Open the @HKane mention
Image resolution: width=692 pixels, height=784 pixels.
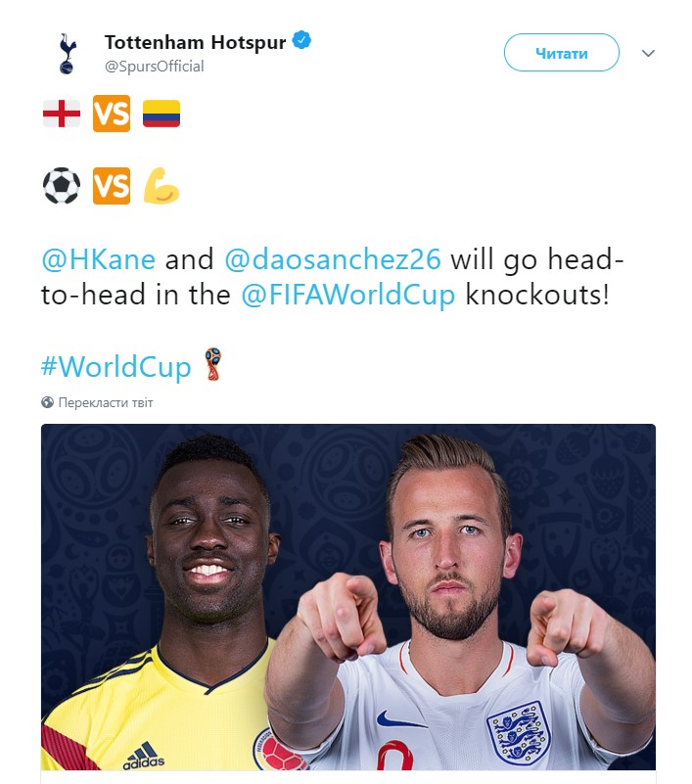pyautogui.click(x=98, y=259)
